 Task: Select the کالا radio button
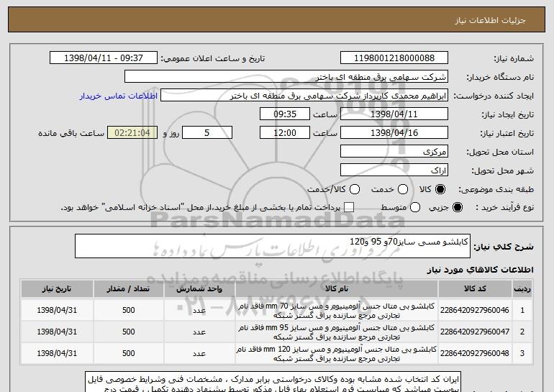pyautogui.click(x=440, y=189)
